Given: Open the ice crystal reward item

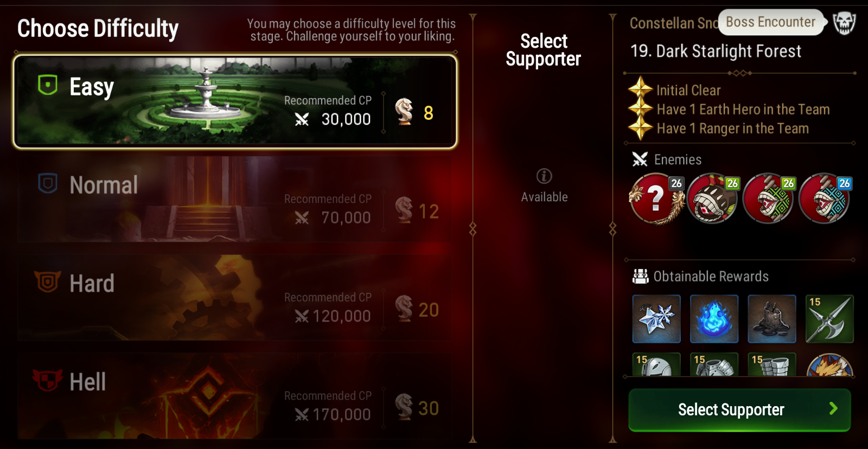Looking at the screenshot, I should pyautogui.click(x=656, y=319).
